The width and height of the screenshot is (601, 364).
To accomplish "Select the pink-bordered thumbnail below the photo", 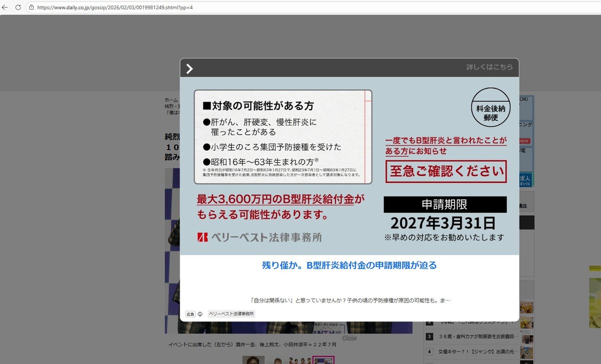I will click(323, 360).
